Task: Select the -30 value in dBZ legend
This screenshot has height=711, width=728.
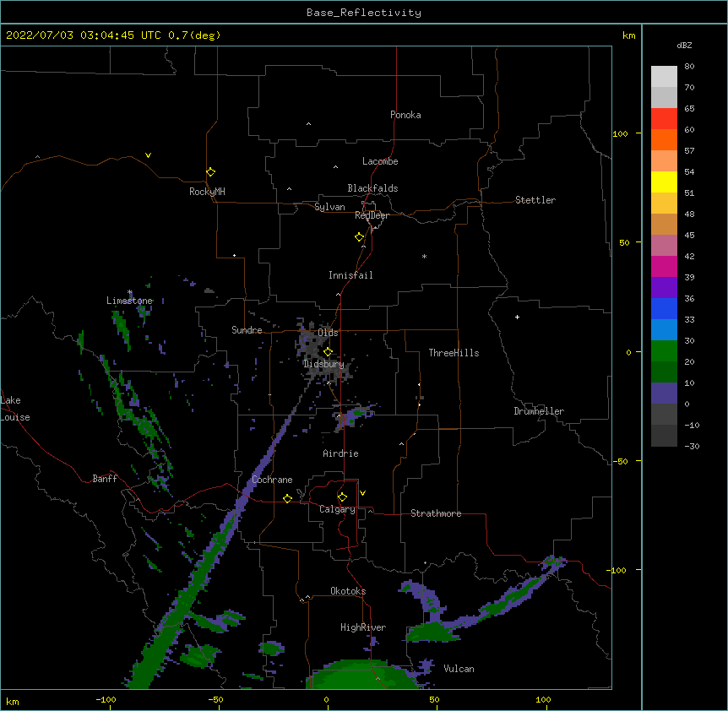Action: click(x=692, y=446)
